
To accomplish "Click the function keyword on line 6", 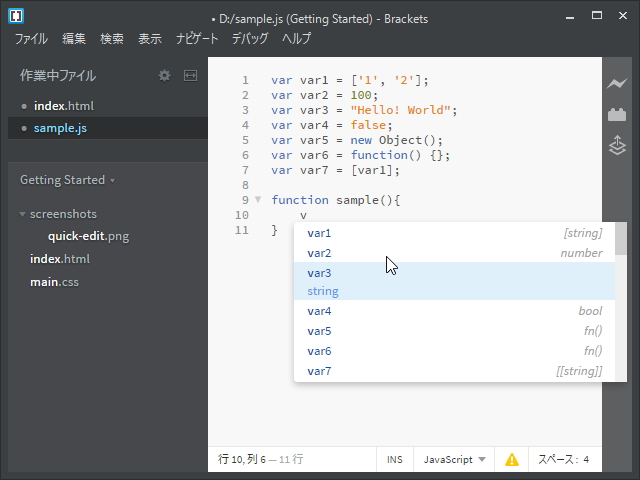I will (x=379, y=155).
